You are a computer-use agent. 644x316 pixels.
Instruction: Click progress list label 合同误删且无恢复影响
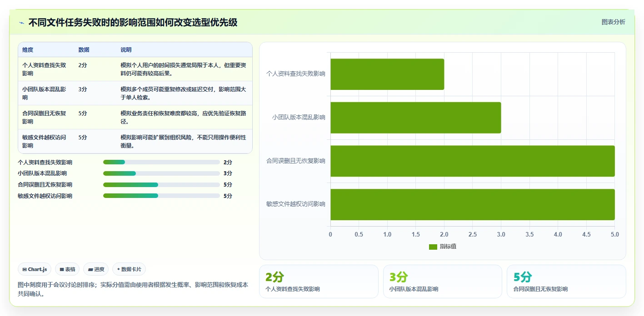coord(45,185)
